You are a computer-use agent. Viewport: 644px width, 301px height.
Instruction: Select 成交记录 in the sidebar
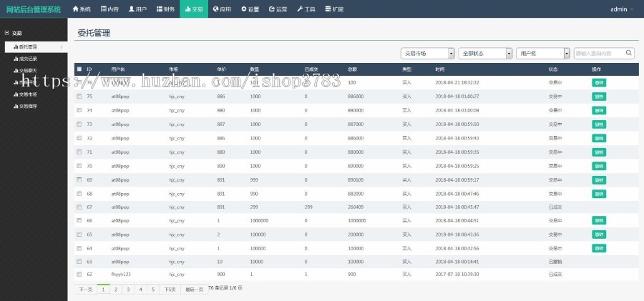pos(29,59)
